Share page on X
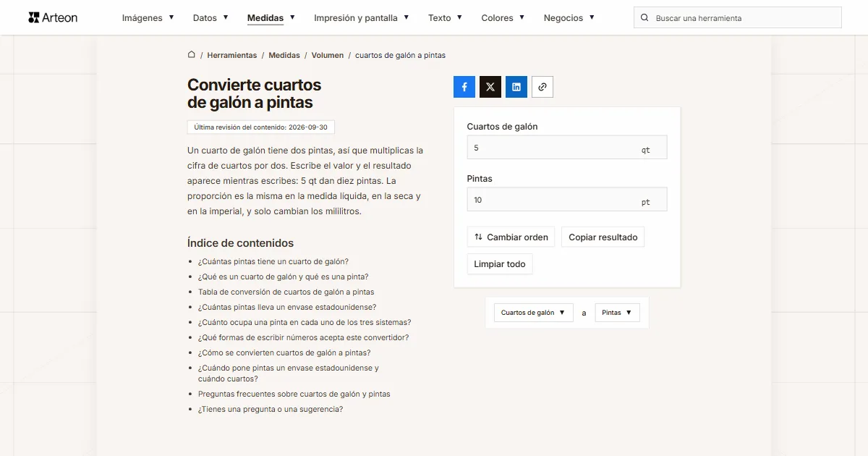The width and height of the screenshot is (868, 456). click(x=490, y=87)
